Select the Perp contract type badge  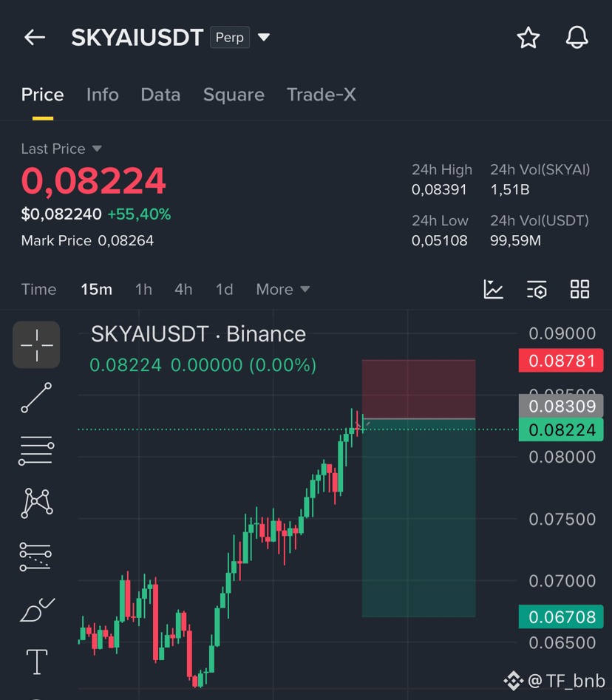coord(230,38)
